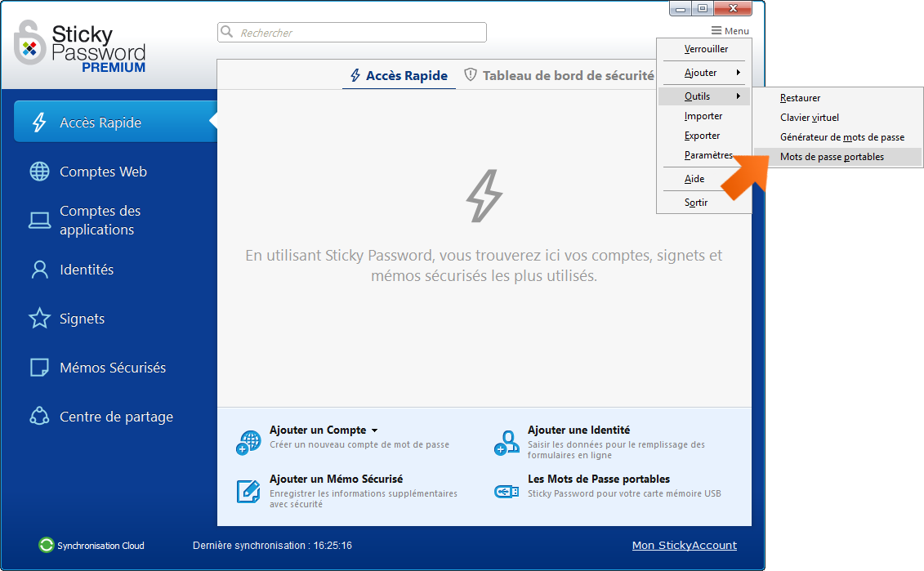Open Centre de partage in the sidebar
The image size is (924, 571).
pyautogui.click(x=115, y=417)
